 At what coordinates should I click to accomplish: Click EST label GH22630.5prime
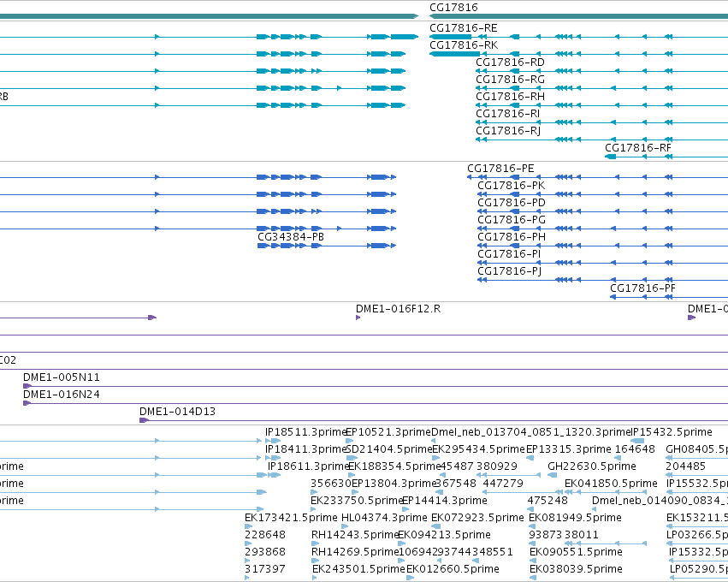pyautogui.click(x=591, y=466)
